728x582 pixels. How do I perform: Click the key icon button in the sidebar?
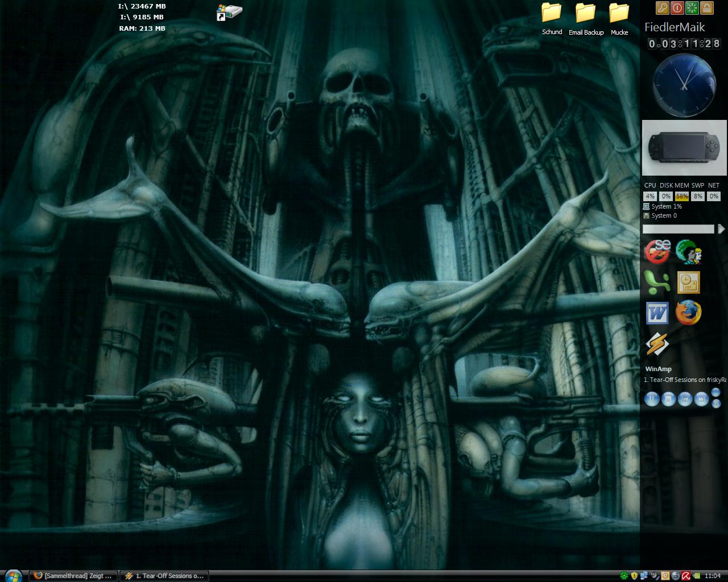(662, 8)
